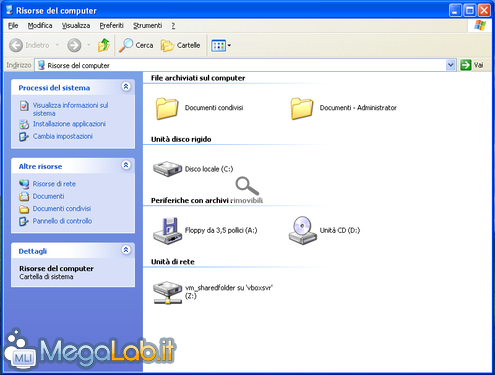Collapse the Dettagli panel
The height and width of the screenshot is (375, 495).
(126, 250)
